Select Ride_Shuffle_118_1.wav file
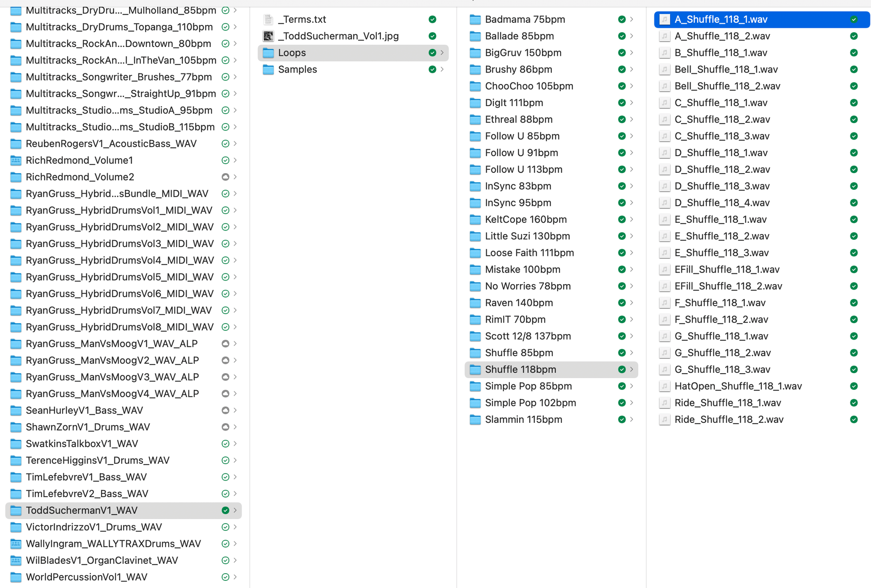This screenshot has height=588, width=871. point(762,403)
